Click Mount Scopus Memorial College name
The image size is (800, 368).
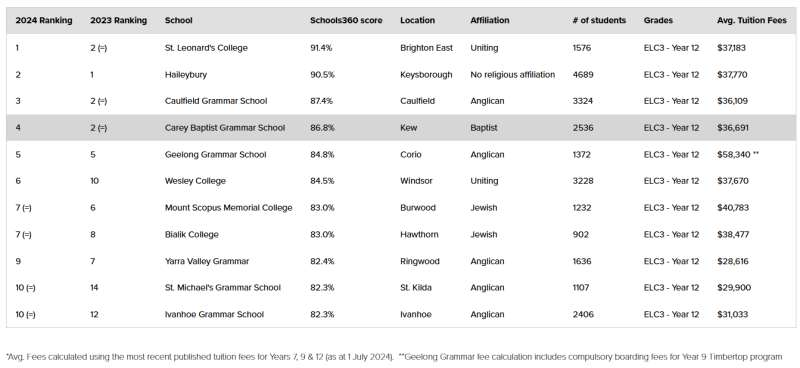pyautogui.click(x=229, y=208)
